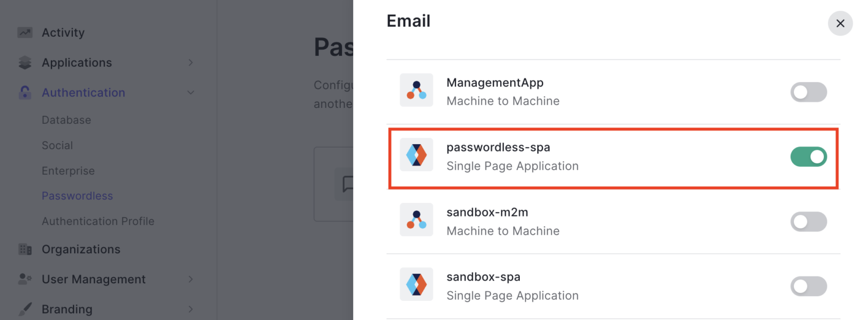Expand the User Management chevron
The width and height of the screenshot is (868, 320).
[x=190, y=279]
